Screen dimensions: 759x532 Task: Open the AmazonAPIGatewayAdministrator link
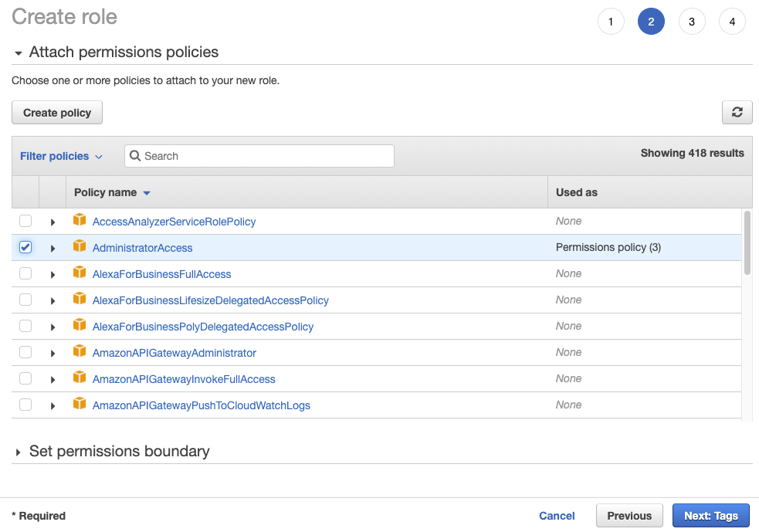click(x=175, y=352)
